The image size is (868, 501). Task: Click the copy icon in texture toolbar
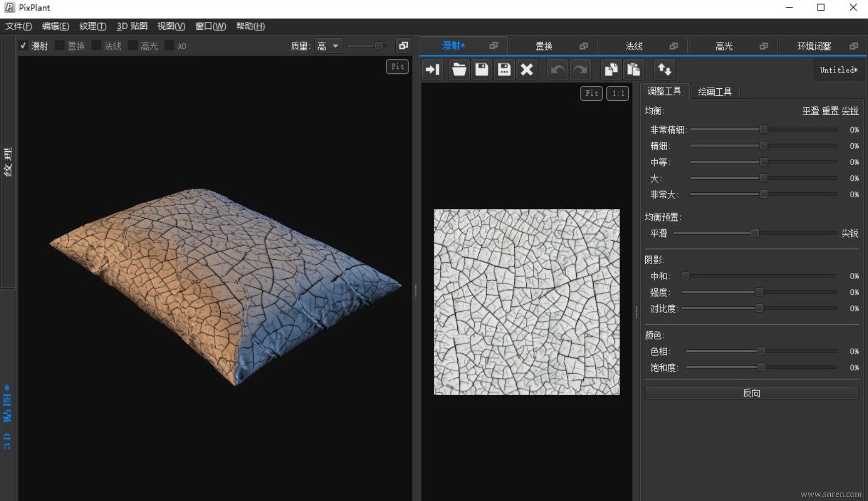611,70
